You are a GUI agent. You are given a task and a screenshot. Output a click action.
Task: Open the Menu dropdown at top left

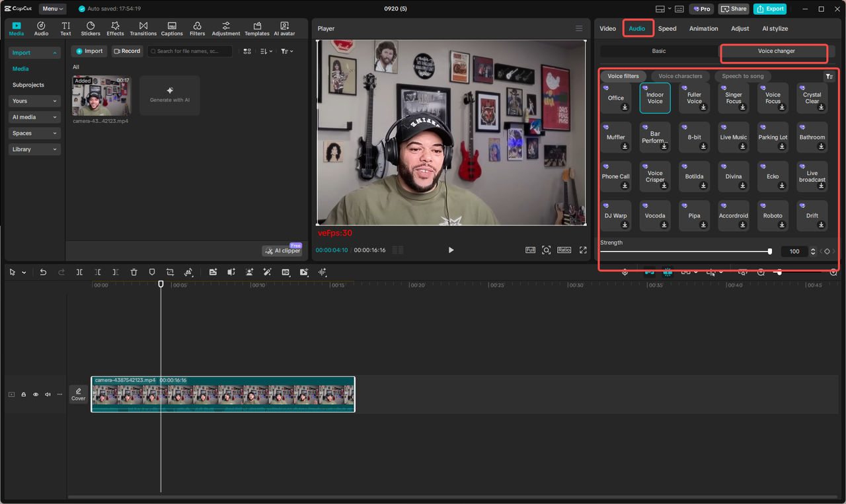click(x=52, y=9)
